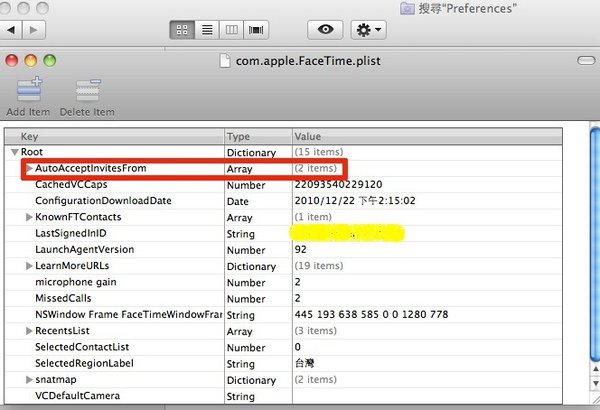Select the microphone gain key

[x=76, y=282]
